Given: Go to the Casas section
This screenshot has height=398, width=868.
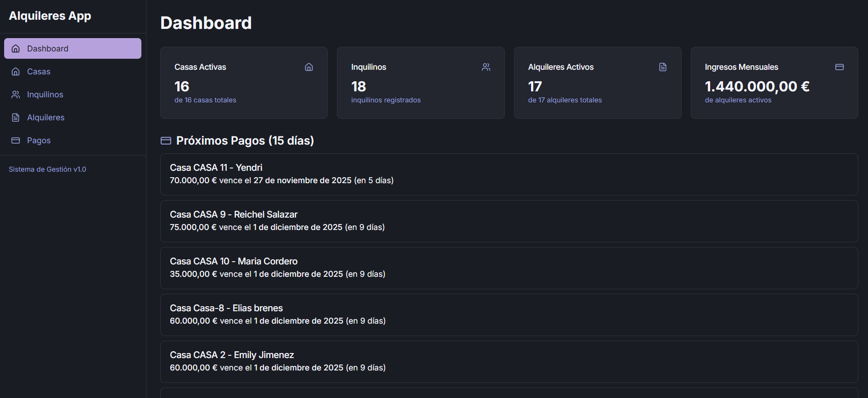Looking at the screenshot, I should tap(73, 72).
